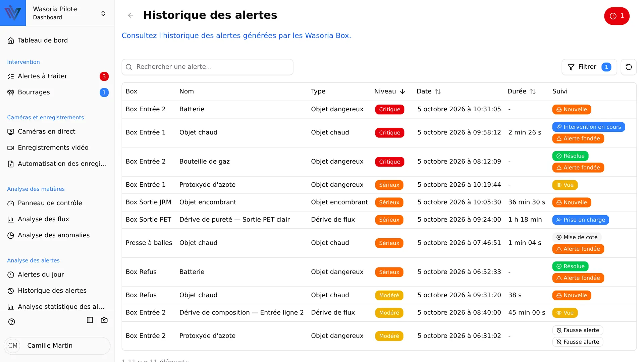This screenshot has height=362, width=644.
Task: Open Alertes à traiter
Action: (x=57, y=76)
